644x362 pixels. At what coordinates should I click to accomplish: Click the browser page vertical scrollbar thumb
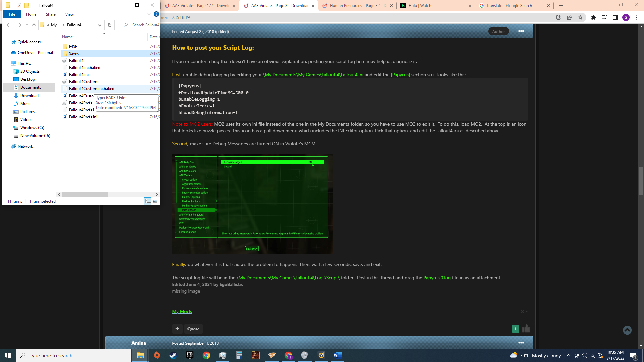[641, 180]
